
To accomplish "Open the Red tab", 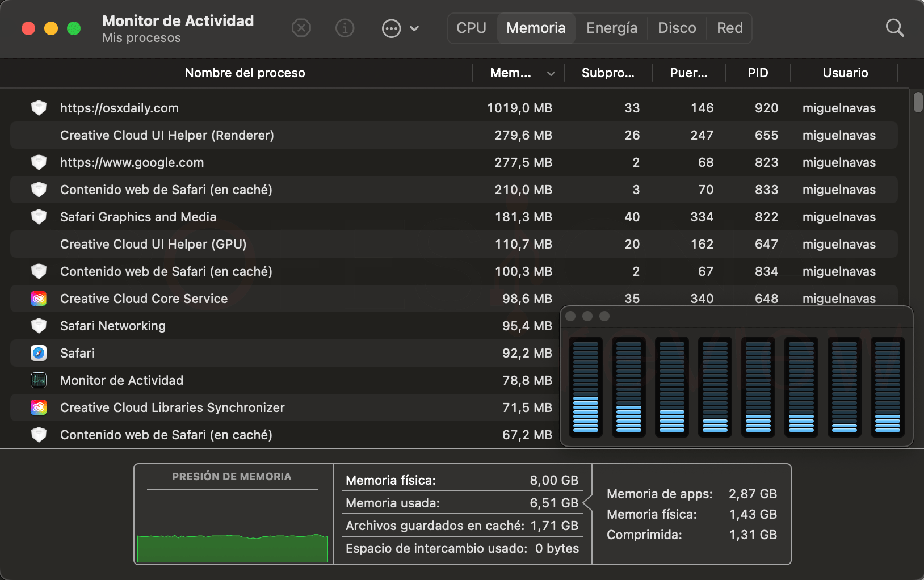I will coord(730,28).
